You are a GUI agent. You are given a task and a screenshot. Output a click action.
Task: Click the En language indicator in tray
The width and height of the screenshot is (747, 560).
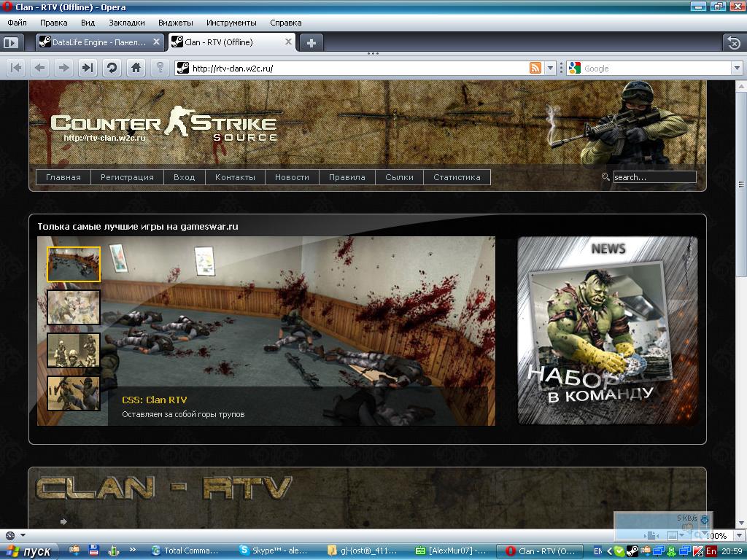711,551
